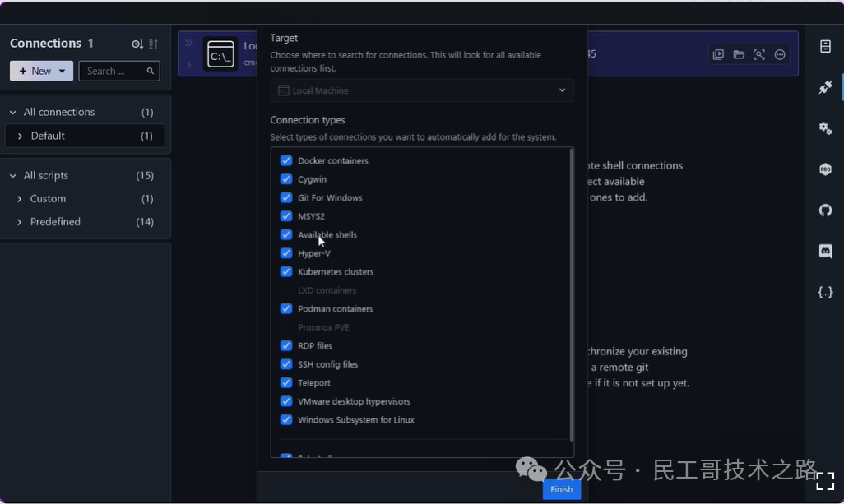
Task: Open the New button dropdown arrow
Action: click(62, 71)
